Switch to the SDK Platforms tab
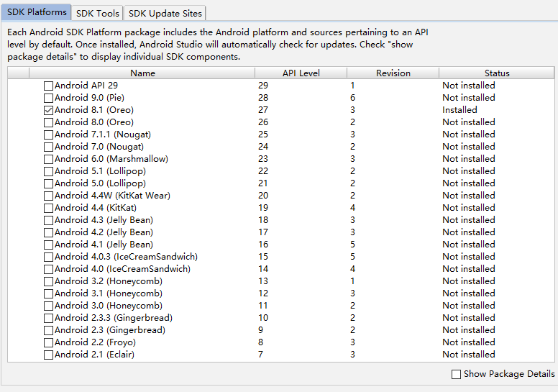This screenshot has height=392, width=558. (36, 12)
